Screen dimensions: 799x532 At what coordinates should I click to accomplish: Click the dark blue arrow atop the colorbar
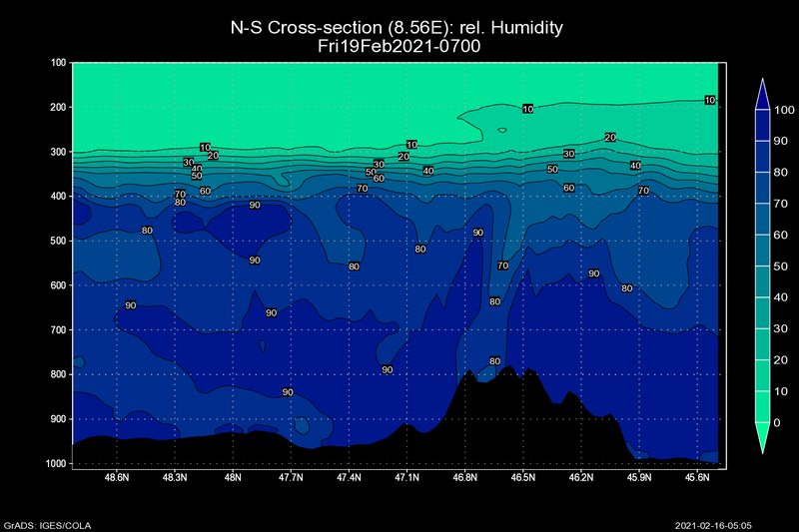click(762, 95)
